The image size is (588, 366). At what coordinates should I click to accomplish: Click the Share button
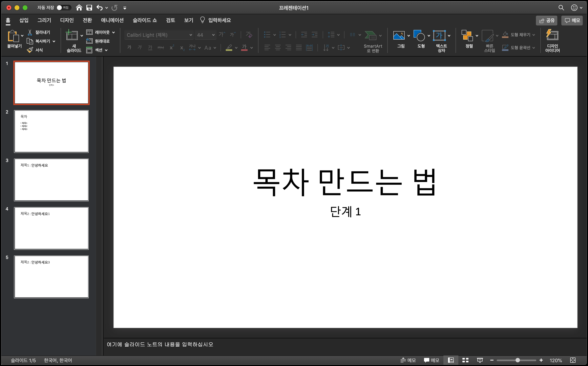[x=546, y=21]
